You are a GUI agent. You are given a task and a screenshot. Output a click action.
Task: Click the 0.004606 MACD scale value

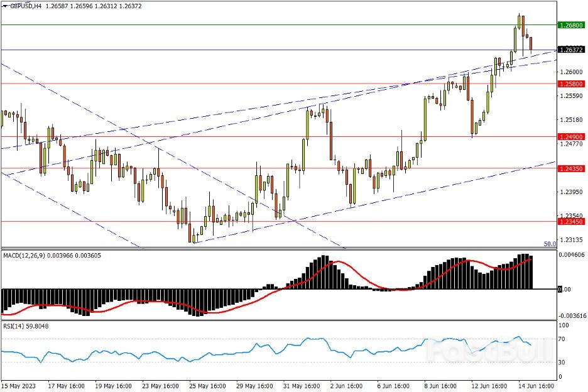(x=572, y=254)
